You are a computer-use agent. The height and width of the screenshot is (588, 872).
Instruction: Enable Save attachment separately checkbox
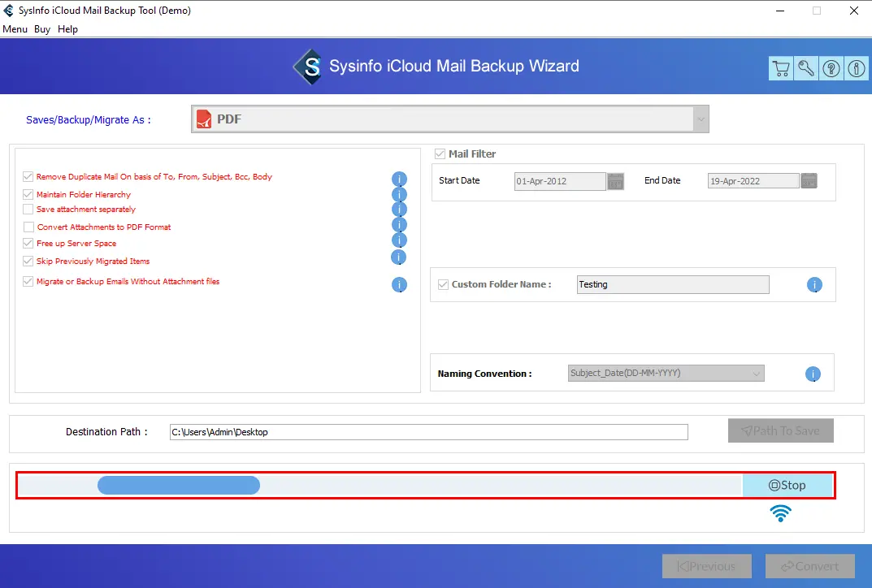(x=28, y=210)
